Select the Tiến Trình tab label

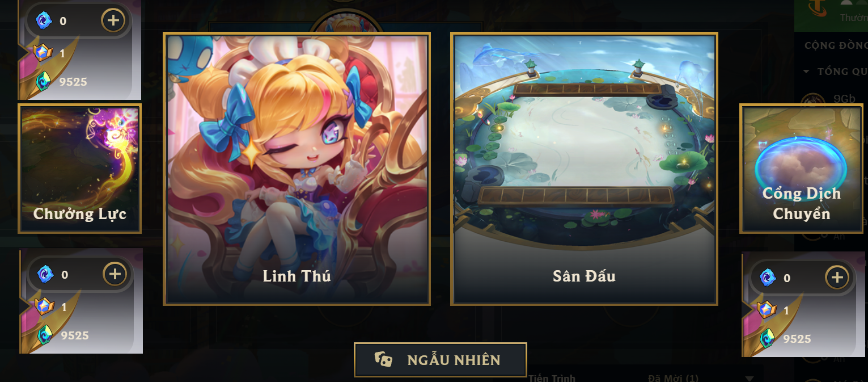pos(552,378)
